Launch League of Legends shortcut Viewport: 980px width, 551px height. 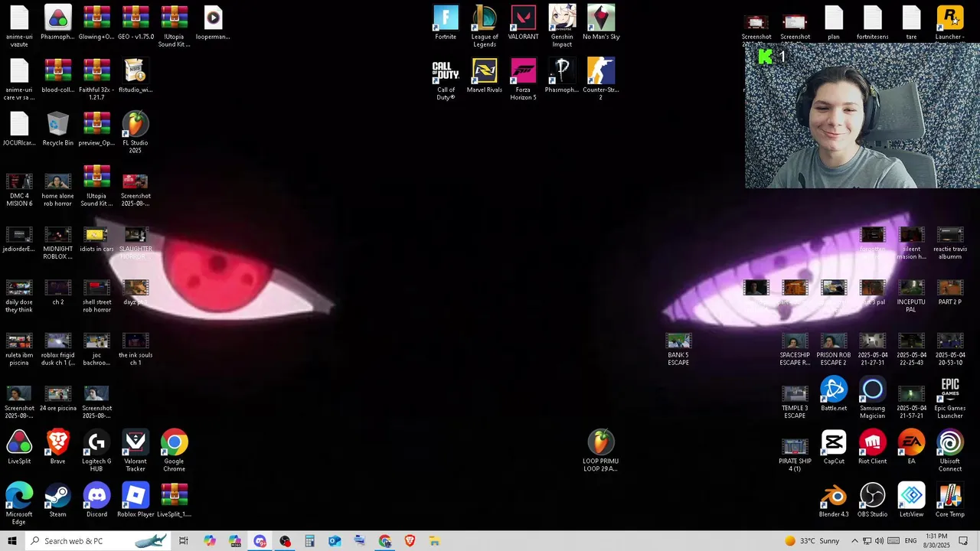(485, 26)
